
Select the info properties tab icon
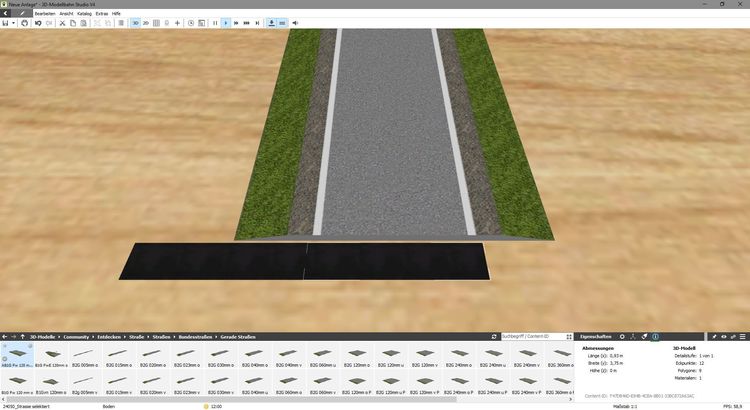[x=655, y=337]
